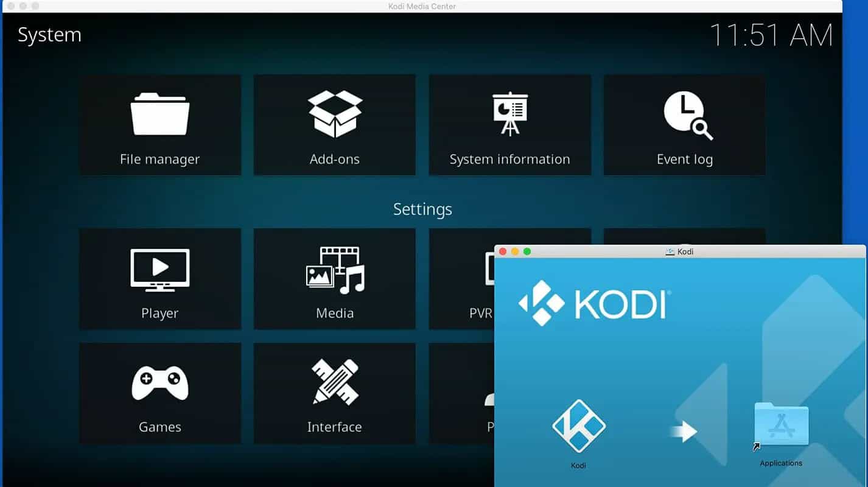Open Media settings tile
The width and height of the screenshot is (868, 487).
pos(335,279)
